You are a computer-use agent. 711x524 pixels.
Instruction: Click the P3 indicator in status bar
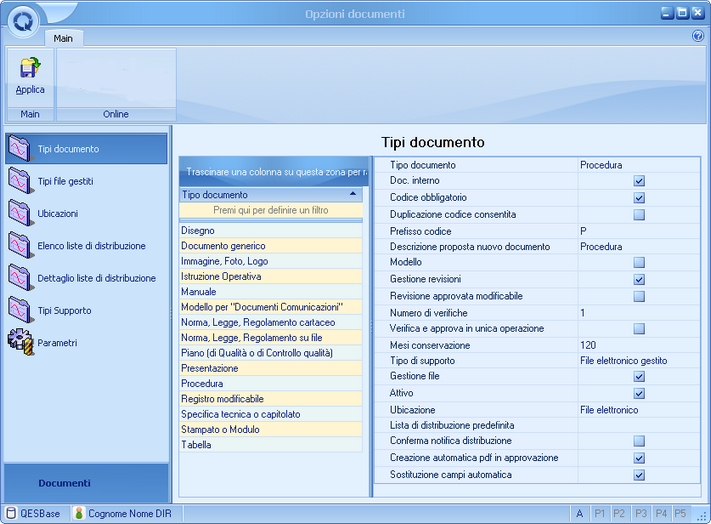pos(641,513)
